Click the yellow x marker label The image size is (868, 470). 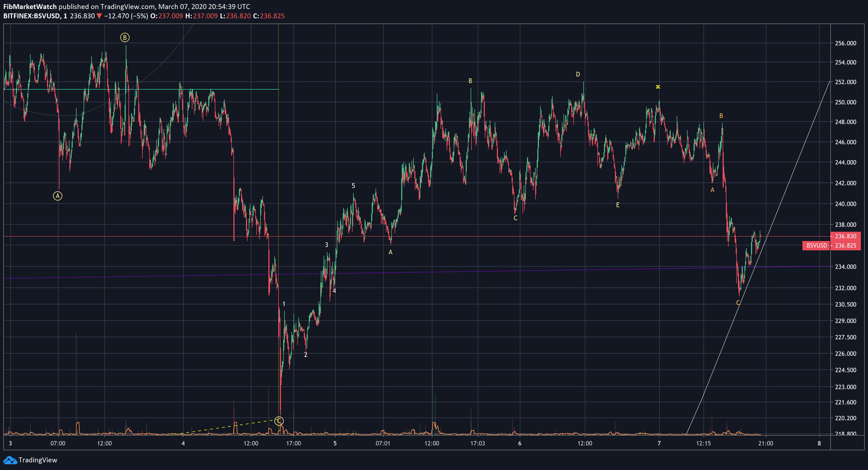point(658,87)
